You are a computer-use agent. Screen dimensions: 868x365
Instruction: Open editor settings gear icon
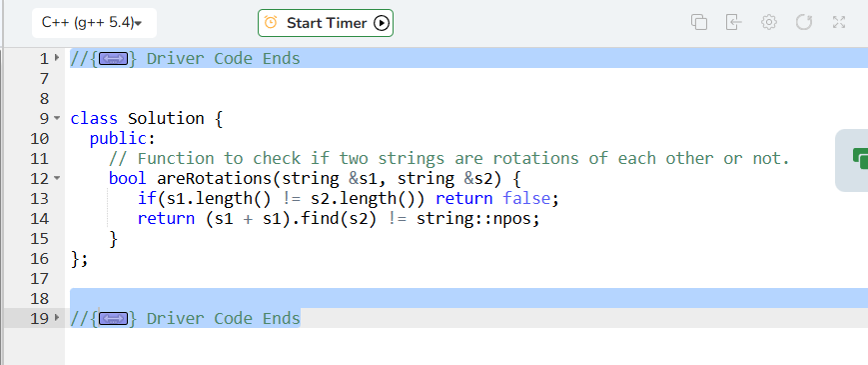769,22
